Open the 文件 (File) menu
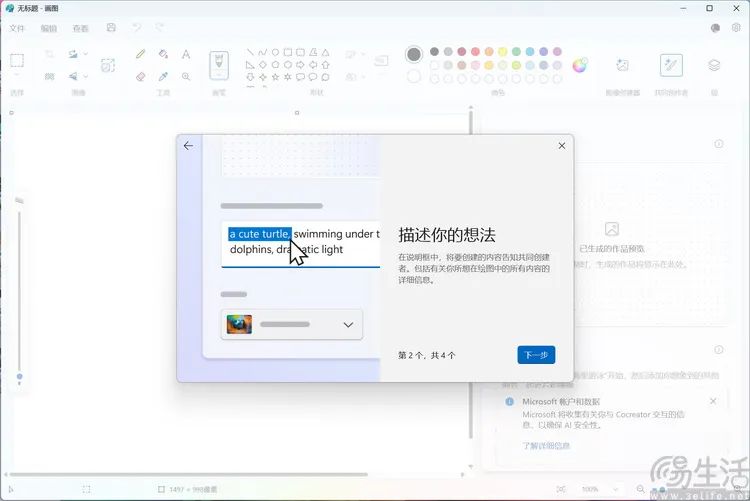Viewport: 750px width, 501px height. pos(17,28)
